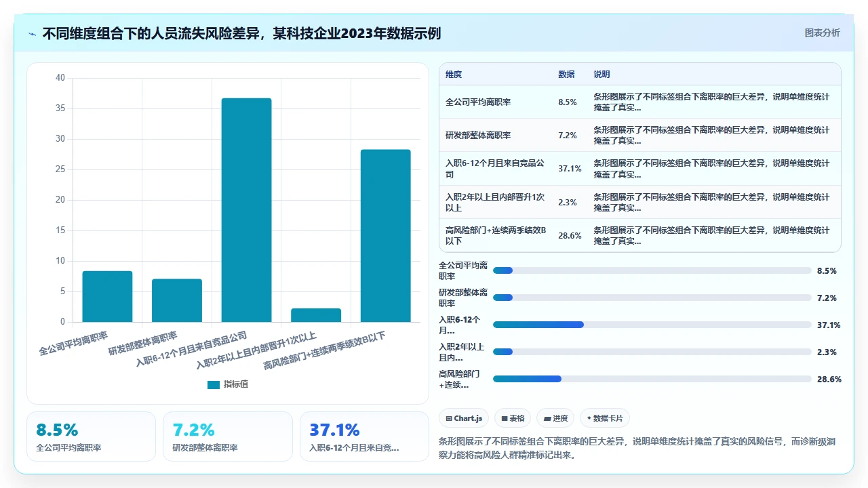This screenshot has width=868, height=488.
Task: Click the 全公司平均离职率 bar in chart
Action: point(107,296)
